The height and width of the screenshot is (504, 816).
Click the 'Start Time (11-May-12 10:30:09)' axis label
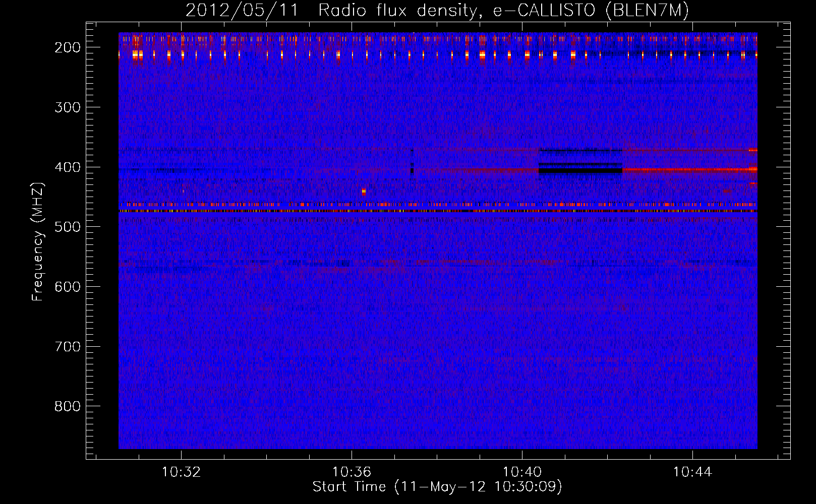[437, 486]
